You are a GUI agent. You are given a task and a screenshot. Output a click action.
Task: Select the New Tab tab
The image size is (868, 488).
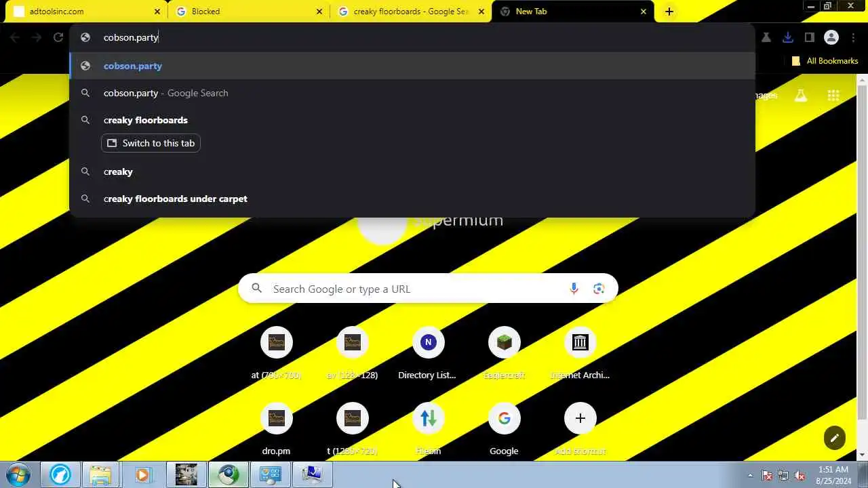[x=574, y=12]
